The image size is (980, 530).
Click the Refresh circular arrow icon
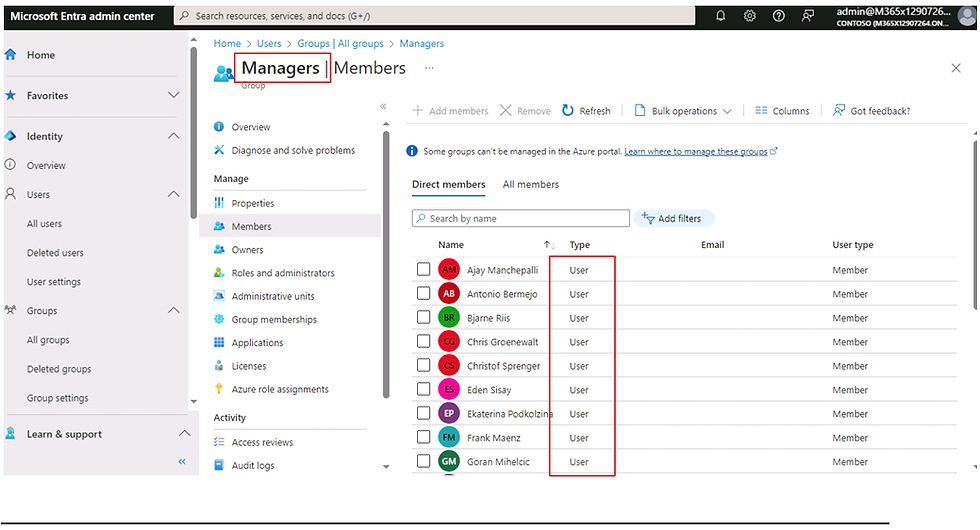[x=568, y=111]
